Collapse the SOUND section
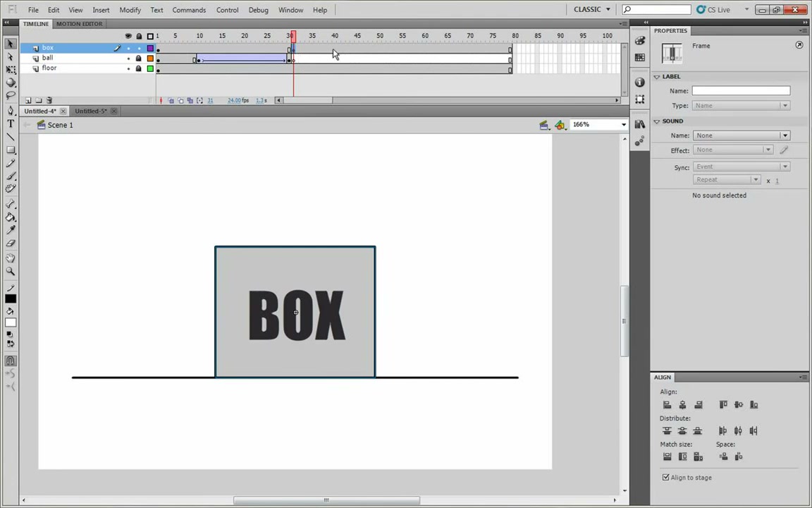This screenshot has height=508, width=812. 657,121
